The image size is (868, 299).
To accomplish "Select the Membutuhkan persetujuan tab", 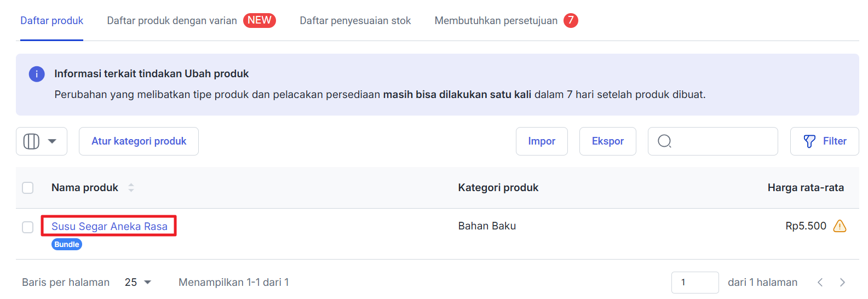I will pos(496,21).
